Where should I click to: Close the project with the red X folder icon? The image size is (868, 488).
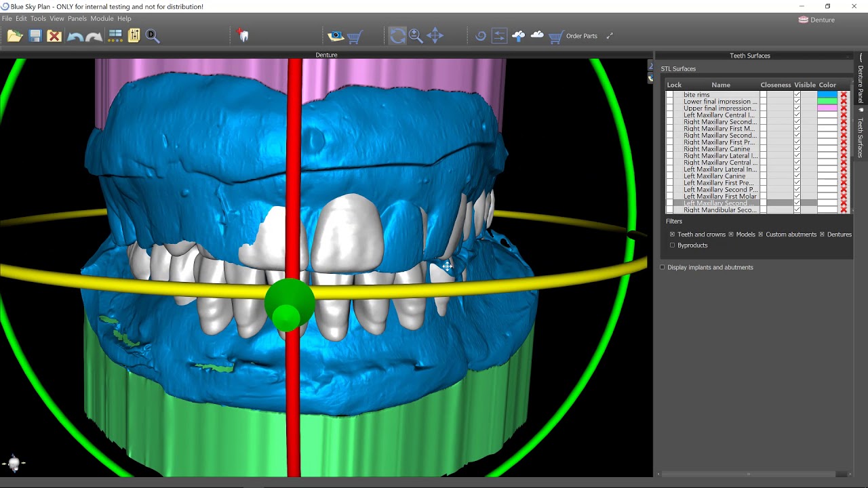pos(54,36)
